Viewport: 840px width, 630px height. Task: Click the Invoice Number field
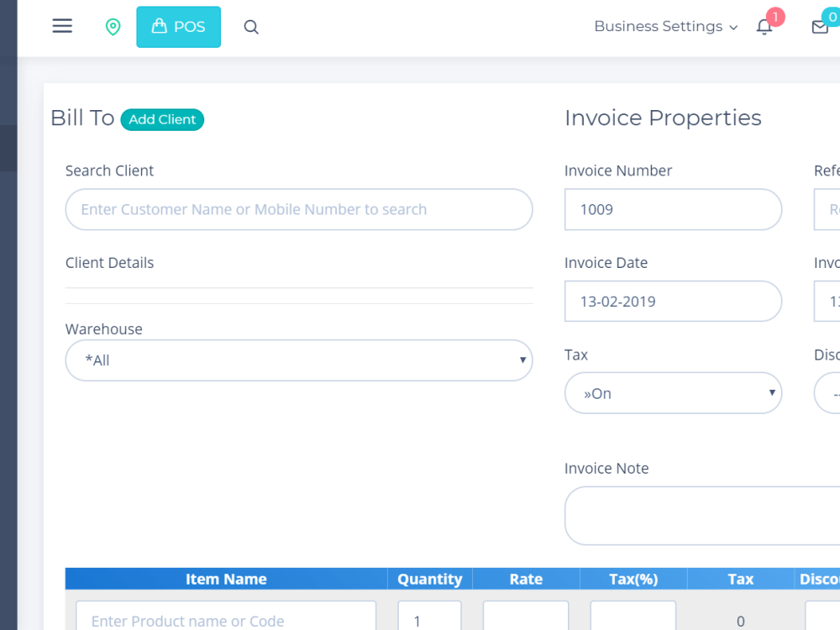tap(673, 209)
